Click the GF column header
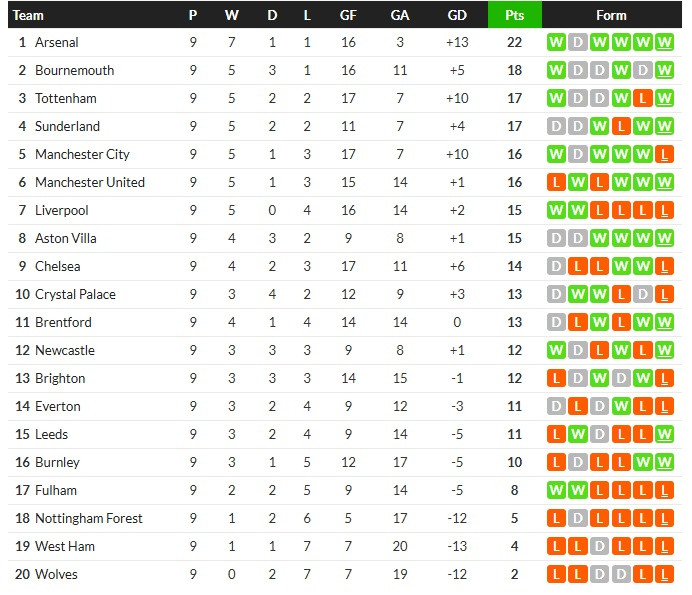This screenshot has height=595, width=692. [347, 15]
